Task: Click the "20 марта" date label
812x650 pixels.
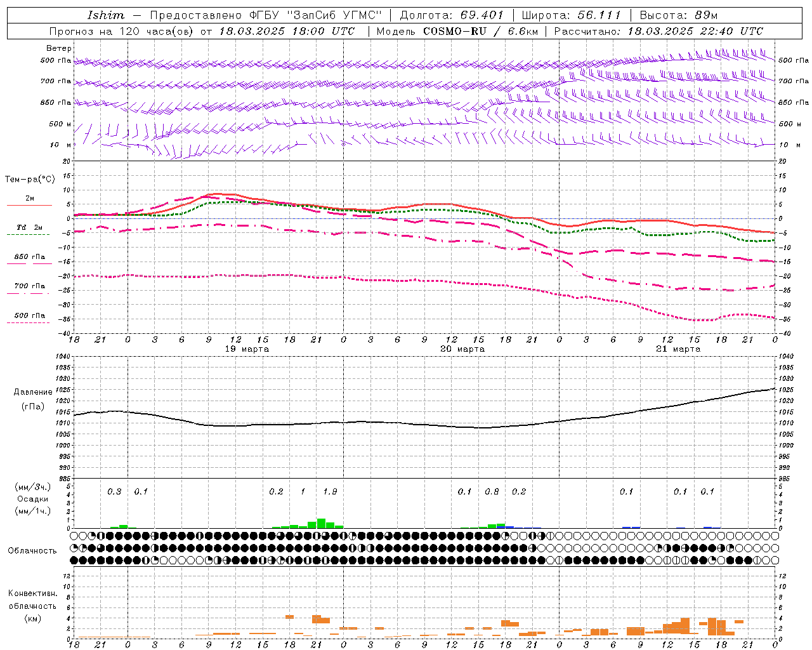Action: (x=462, y=349)
